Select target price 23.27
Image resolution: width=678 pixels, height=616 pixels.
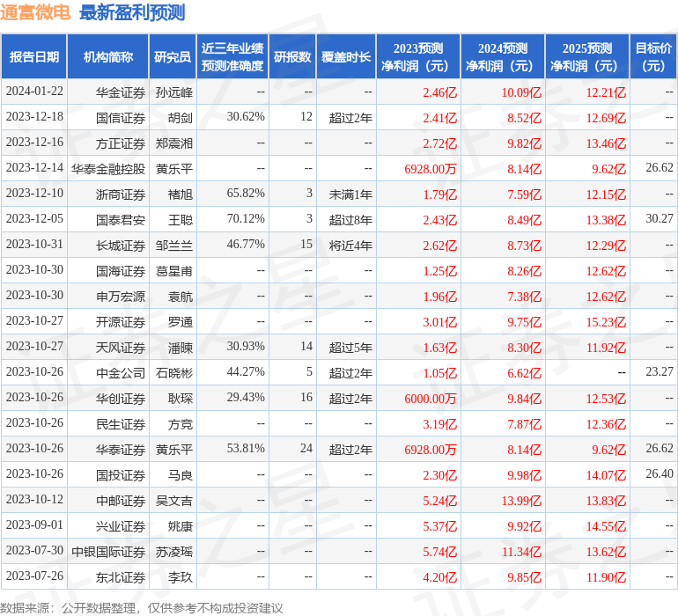point(660,372)
